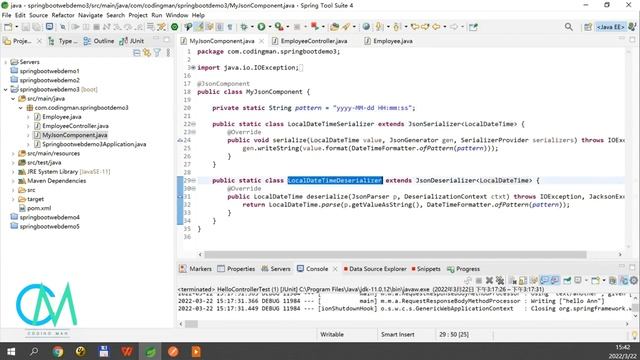Open the Data Source Explorer tab
This screenshot has height=360, width=640.
click(375, 269)
